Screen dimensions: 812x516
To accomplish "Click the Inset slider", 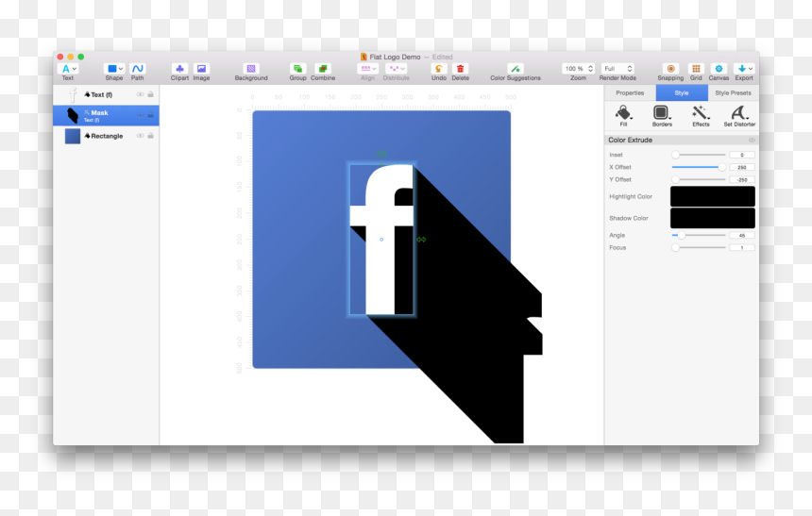I will click(x=699, y=155).
